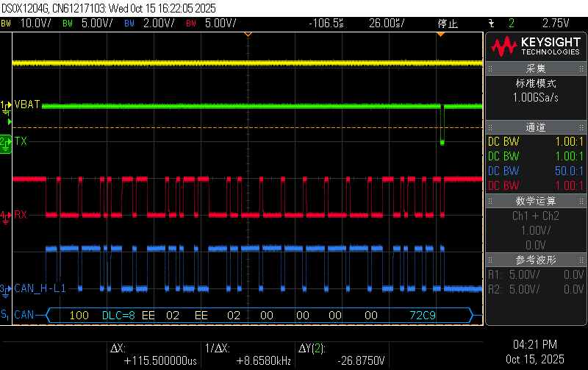Click the ΔX cursor measurement readout
The height and width of the screenshot is (370, 588).
(x=153, y=355)
